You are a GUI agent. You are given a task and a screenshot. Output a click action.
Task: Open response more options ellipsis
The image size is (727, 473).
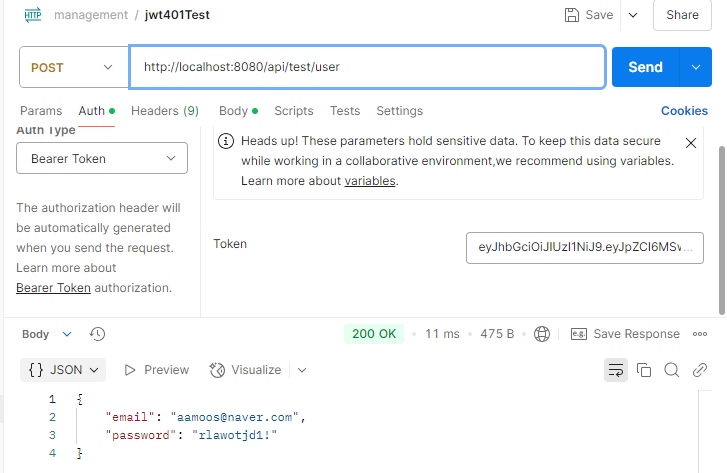pyautogui.click(x=700, y=334)
